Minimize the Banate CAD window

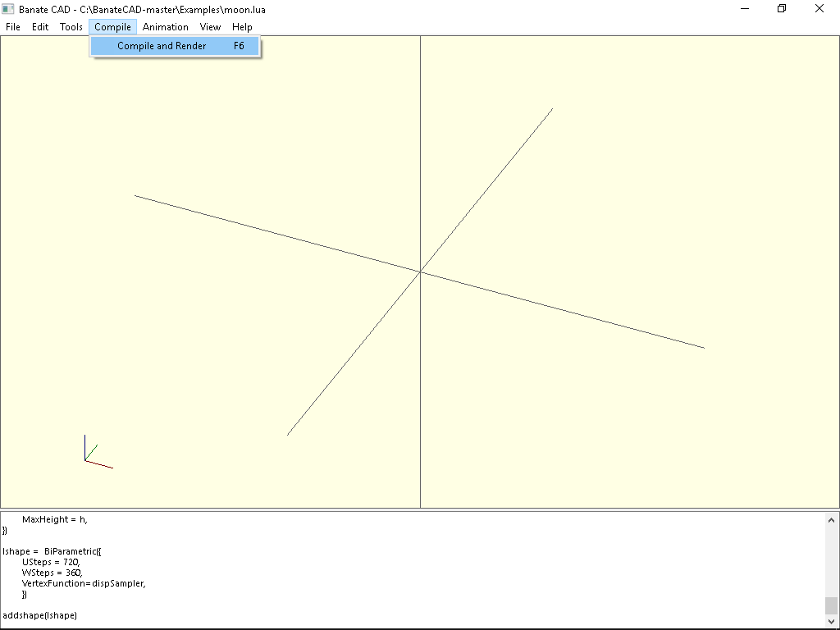click(x=744, y=8)
